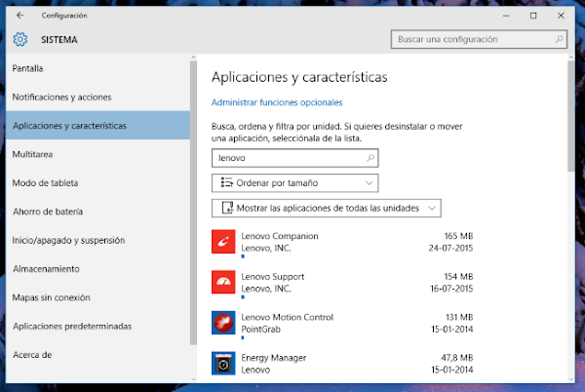The height and width of the screenshot is (392, 585).
Task: Click the 24-07-2015 install date
Action: pos(450,248)
